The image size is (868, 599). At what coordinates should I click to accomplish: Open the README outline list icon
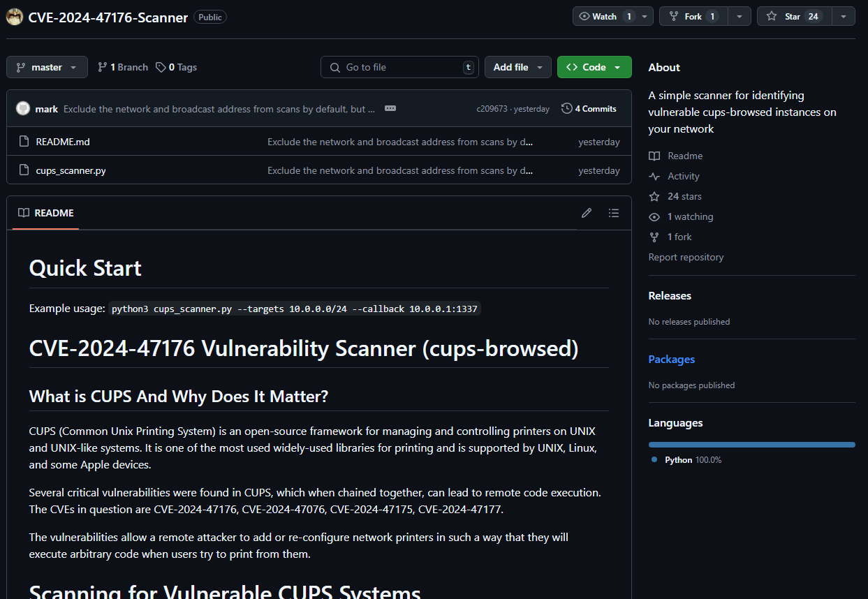[x=614, y=213]
